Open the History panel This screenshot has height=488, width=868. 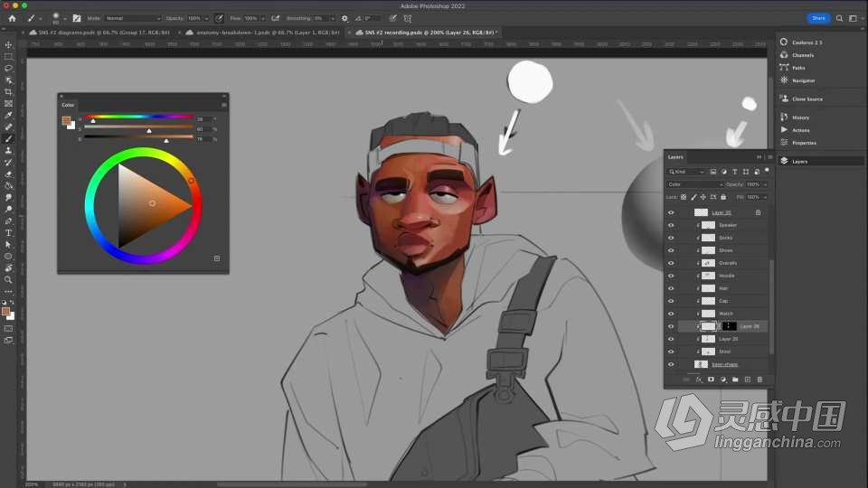(800, 117)
